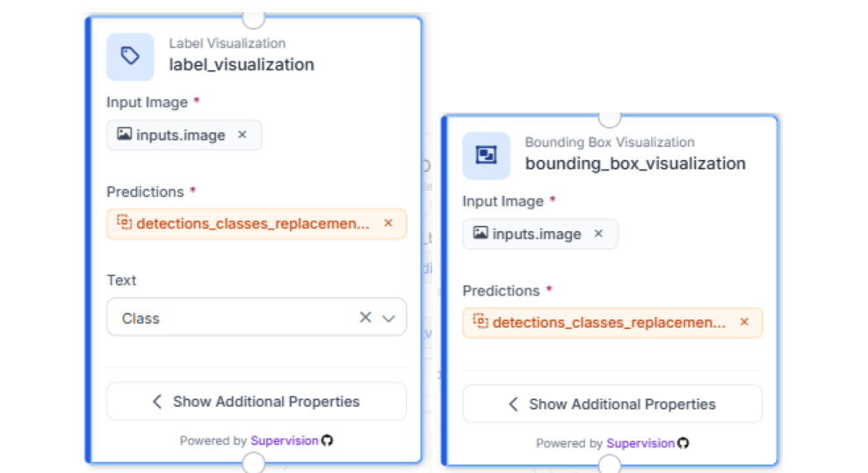Expand additional properties in the bounding_box_visualization block
This screenshot has height=473, width=868.
coord(612,404)
